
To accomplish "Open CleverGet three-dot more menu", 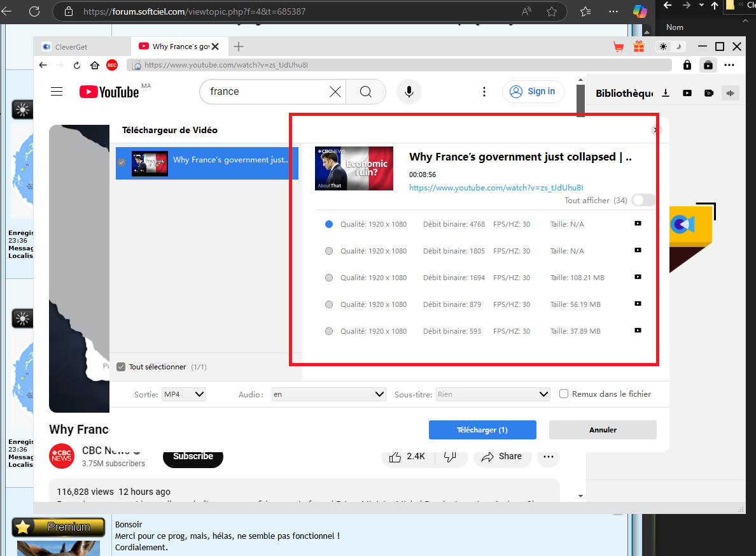I will tap(729, 65).
